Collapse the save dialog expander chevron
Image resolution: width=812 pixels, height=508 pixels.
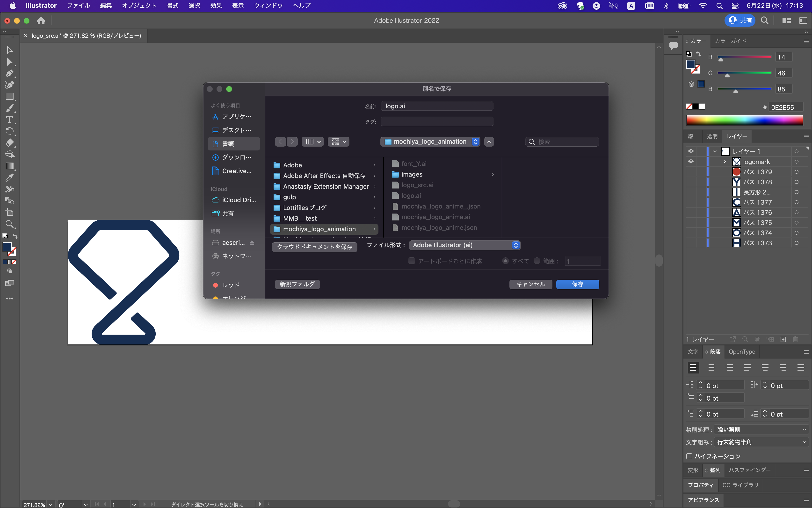click(489, 142)
